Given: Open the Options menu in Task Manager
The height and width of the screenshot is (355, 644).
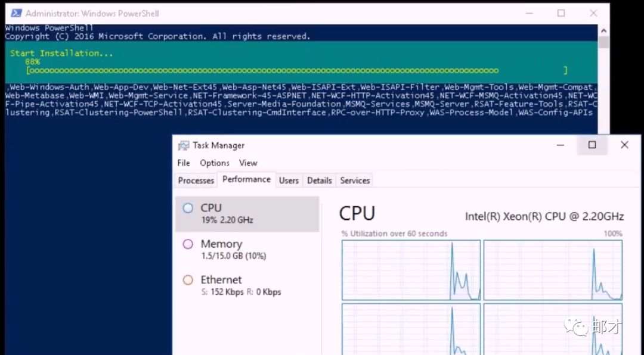Looking at the screenshot, I should click(x=215, y=163).
